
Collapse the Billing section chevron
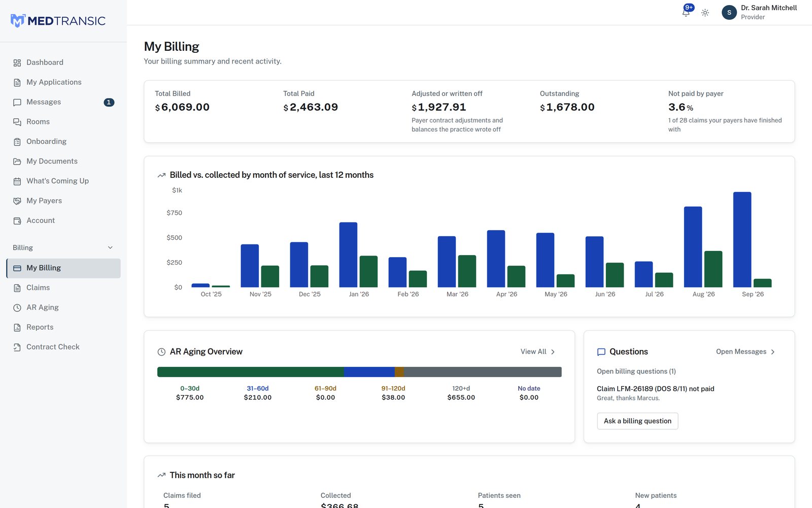click(x=110, y=248)
